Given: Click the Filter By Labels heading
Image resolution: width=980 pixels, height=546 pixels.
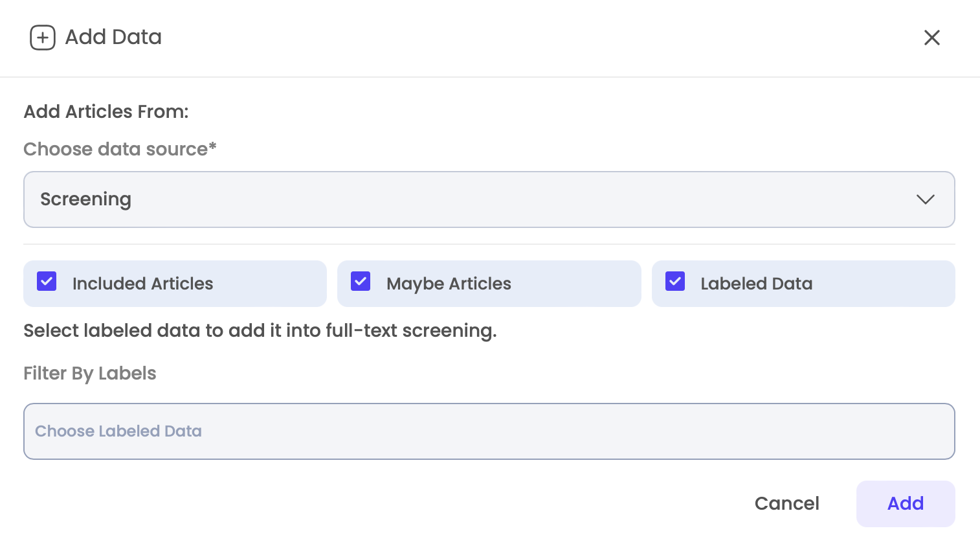Looking at the screenshot, I should pyautogui.click(x=89, y=373).
